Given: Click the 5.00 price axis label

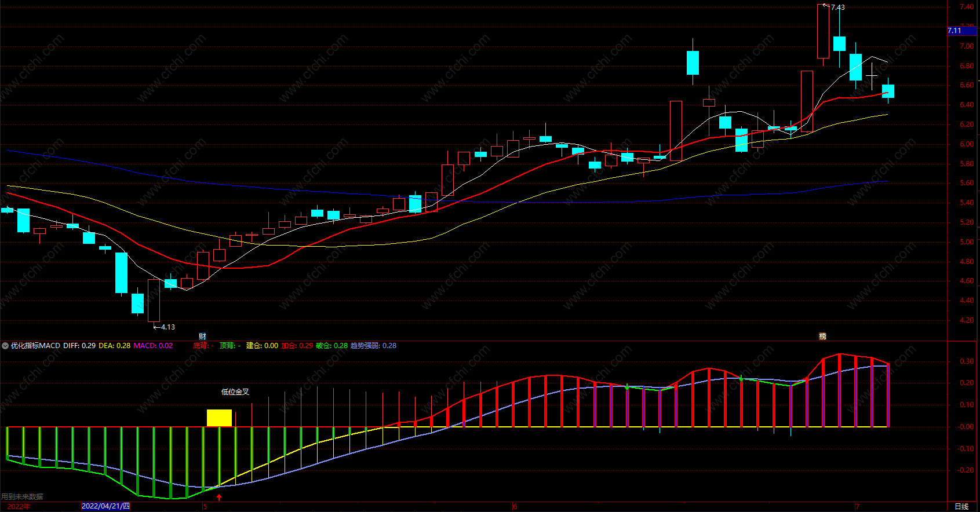Looking at the screenshot, I should coord(966,242).
